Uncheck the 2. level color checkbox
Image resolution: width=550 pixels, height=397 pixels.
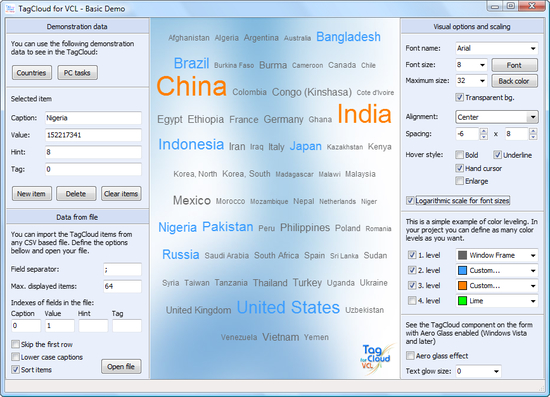coord(412,270)
